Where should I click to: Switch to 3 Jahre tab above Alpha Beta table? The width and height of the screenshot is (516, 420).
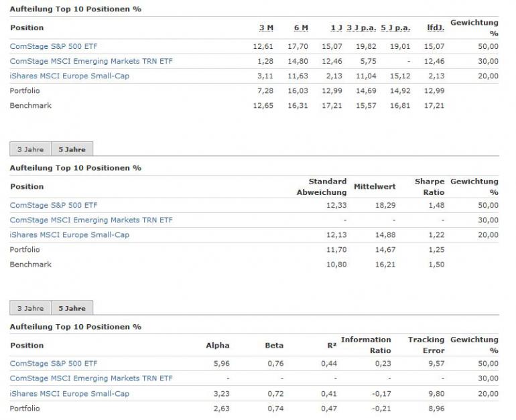point(30,308)
